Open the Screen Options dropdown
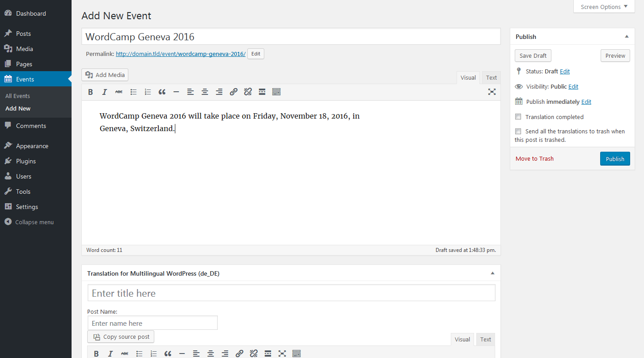This screenshot has height=358, width=644. point(604,7)
